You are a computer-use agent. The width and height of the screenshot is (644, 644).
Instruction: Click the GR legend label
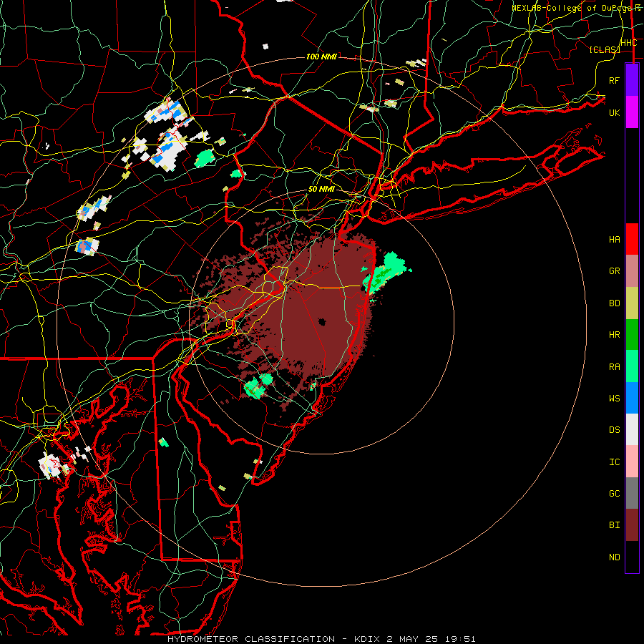pyautogui.click(x=614, y=271)
